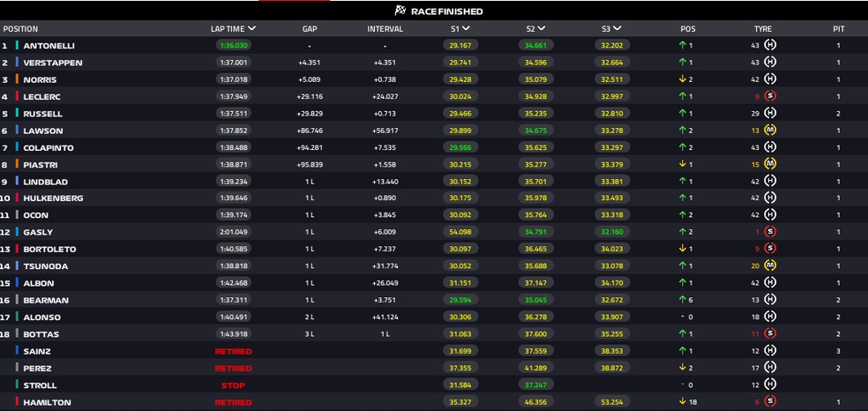The height and width of the screenshot is (411, 868).
Task: Open the S3 sector column dropdown
Action: [617, 28]
